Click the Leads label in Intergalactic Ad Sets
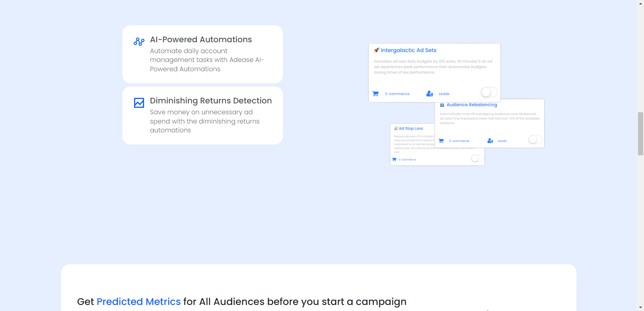The image size is (644, 311). 444,94
